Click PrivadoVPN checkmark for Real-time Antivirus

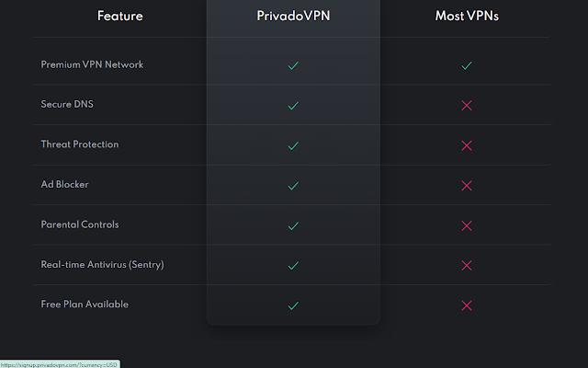[293, 265]
